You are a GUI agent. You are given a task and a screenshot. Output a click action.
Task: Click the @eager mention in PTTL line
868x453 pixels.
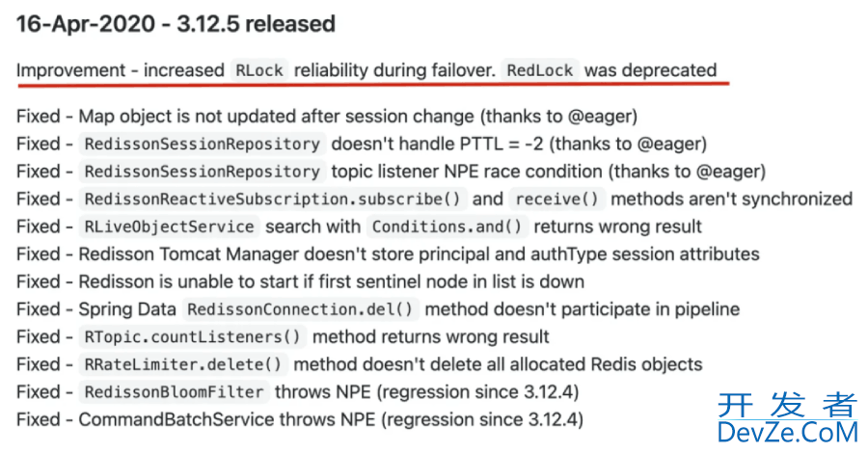669,145
